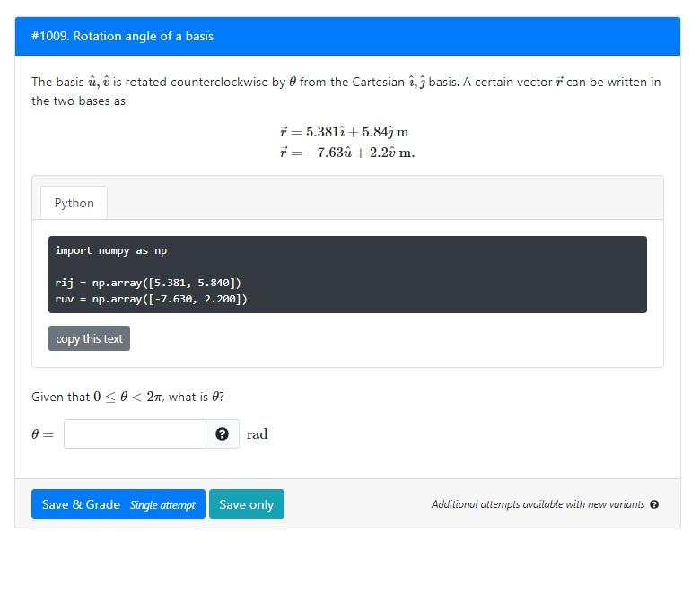
Task: Click the equation with −7.63 u-hat
Action: [x=347, y=153]
